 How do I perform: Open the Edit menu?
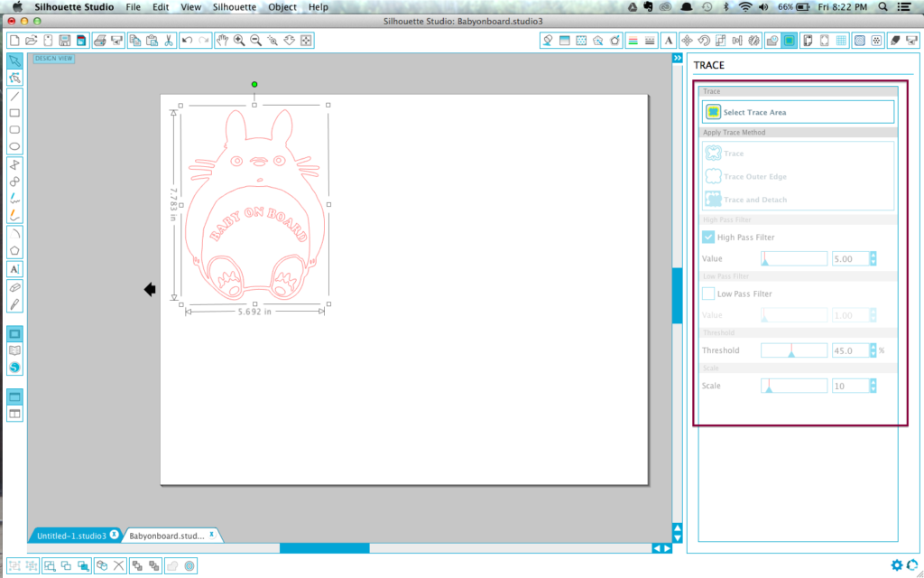161,7
